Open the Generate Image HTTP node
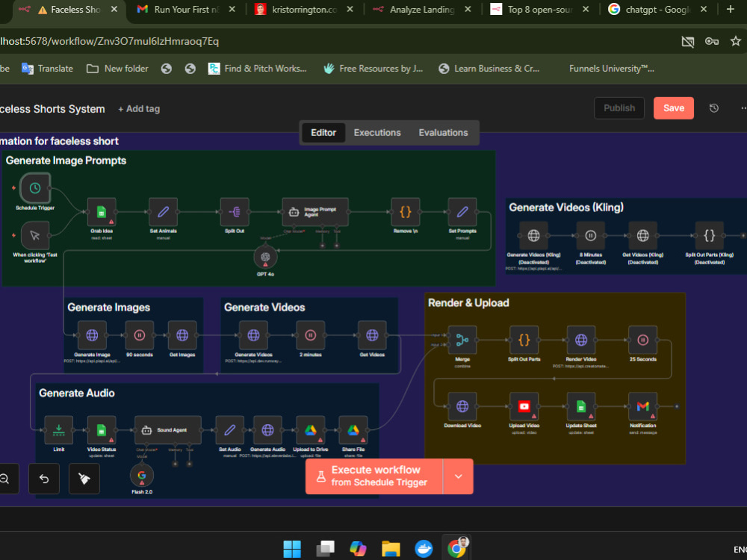 [x=92, y=335]
